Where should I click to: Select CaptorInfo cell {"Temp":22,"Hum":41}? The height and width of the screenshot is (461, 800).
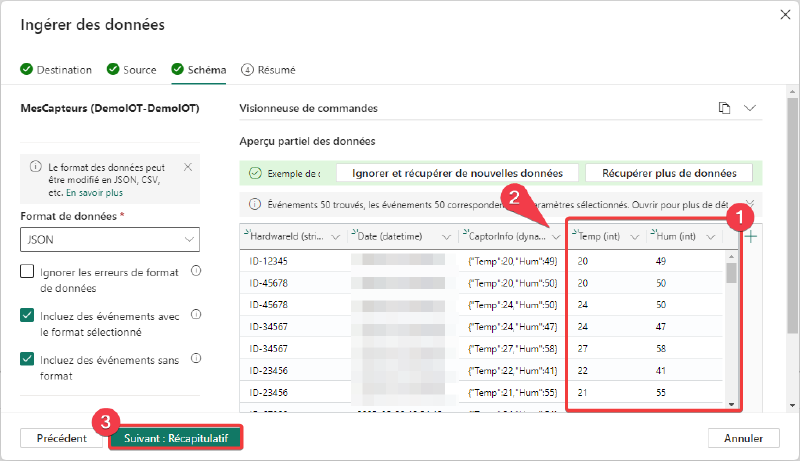(x=512, y=371)
